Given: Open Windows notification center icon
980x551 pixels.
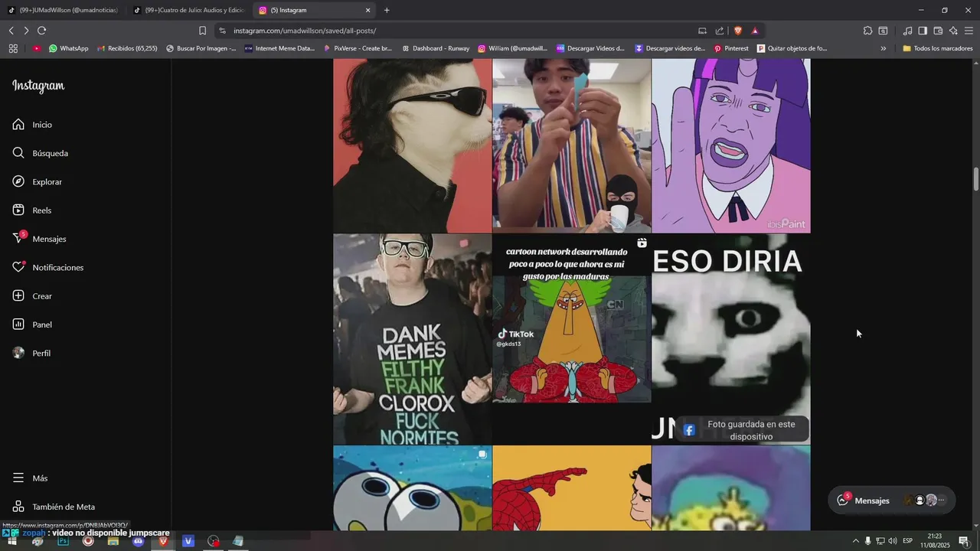Looking at the screenshot, I should click(963, 541).
